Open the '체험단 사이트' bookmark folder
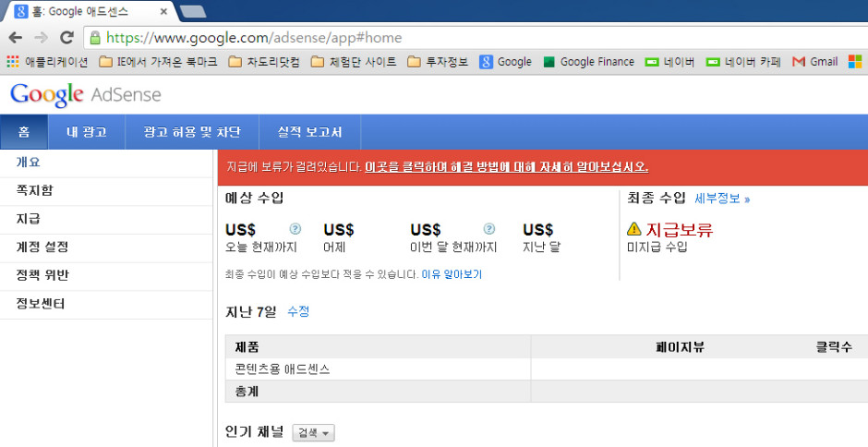The image size is (868, 447). (353, 62)
